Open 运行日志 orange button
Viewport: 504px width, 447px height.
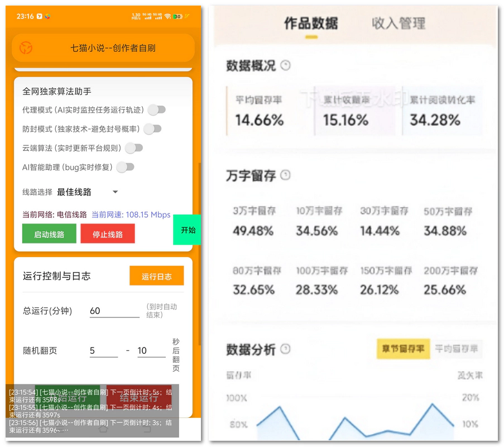156,276
